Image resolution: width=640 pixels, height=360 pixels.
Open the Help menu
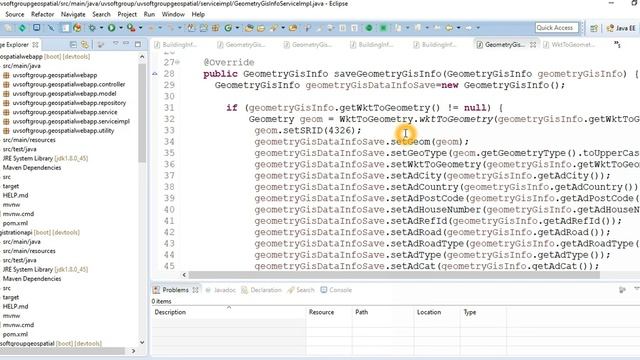[x=198, y=14]
